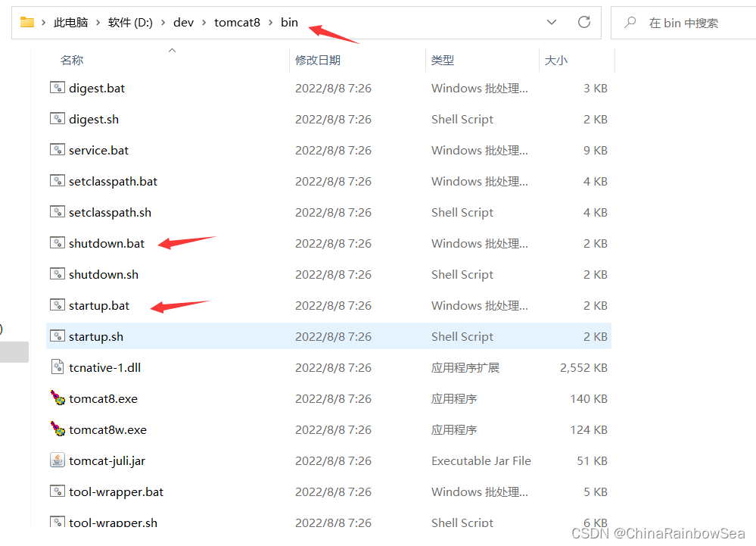Click the tomcat8.exe application icon
This screenshot has height=546, width=756.
tap(58, 398)
